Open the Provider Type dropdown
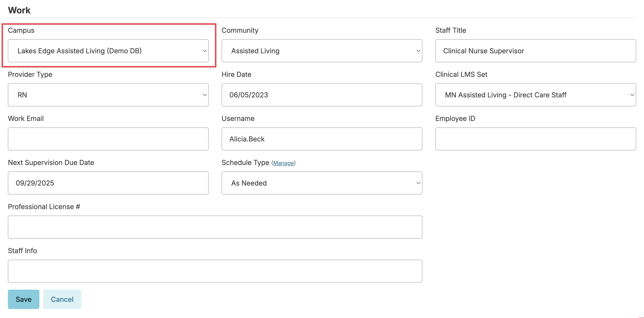This screenshot has height=318, width=644. tap(108, 95)
